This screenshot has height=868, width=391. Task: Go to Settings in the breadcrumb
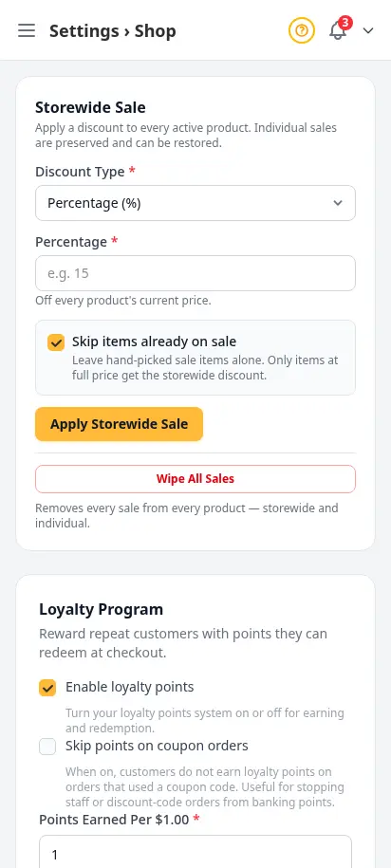coord(84,31)
